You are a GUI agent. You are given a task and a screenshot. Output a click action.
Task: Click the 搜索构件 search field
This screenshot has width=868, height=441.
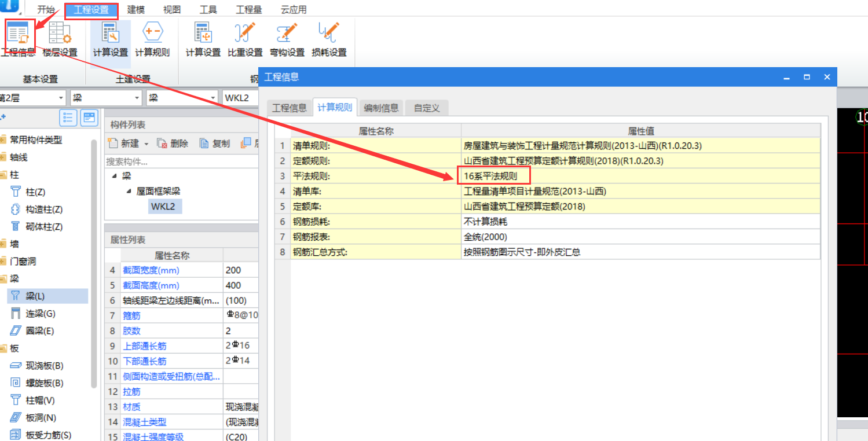pyautogui.click(x=181, y=161)
